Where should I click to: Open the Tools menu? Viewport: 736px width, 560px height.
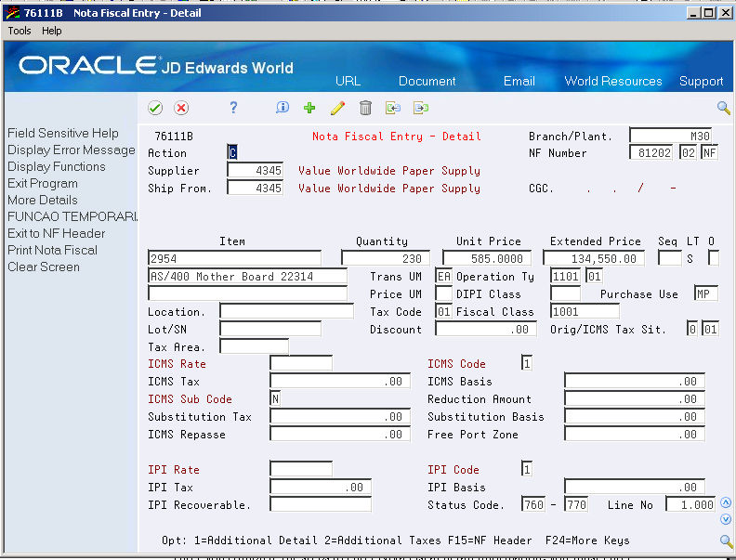[20, 31]
